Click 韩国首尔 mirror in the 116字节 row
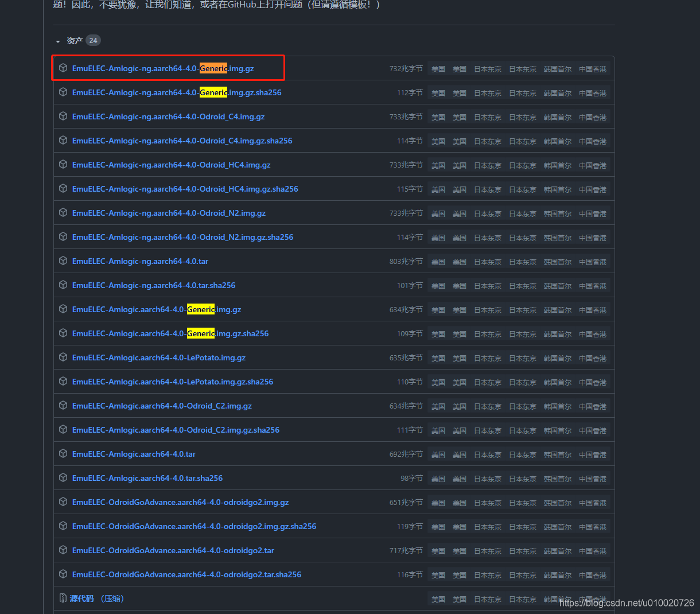This screenshot has height=614, width=700. coord(558,575)
